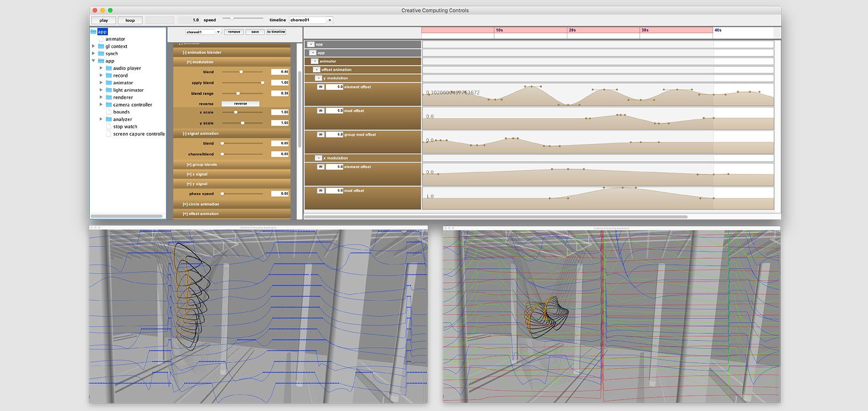Click the record folder icon
This screenshot has height=411, width=868.
click(x=108, y=75)
